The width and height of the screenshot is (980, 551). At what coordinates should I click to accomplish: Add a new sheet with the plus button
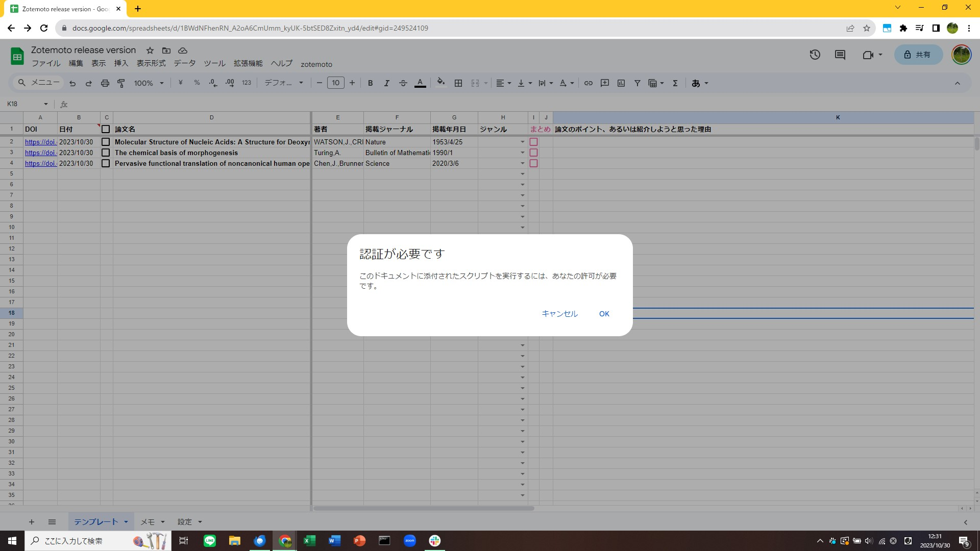31,521
